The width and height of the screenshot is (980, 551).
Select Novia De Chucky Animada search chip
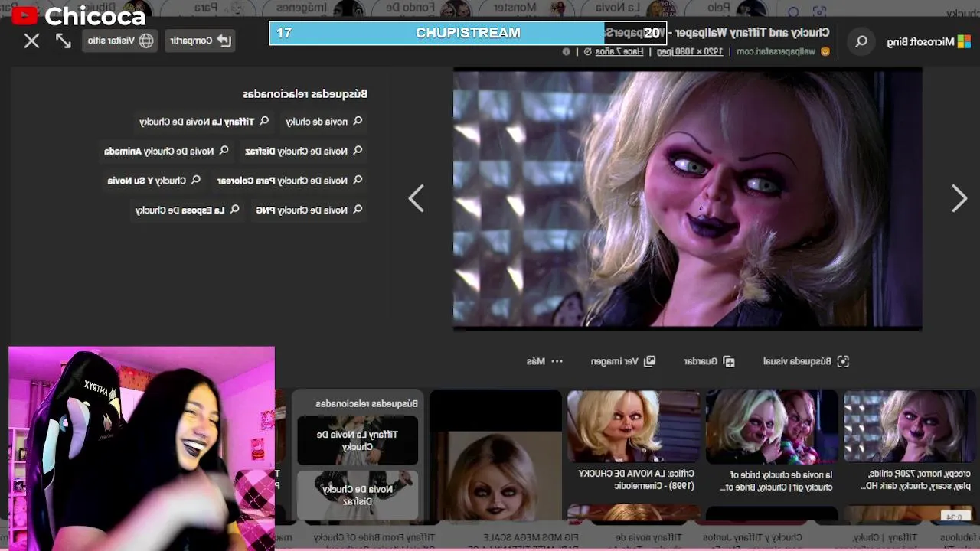tap(166, 151)
